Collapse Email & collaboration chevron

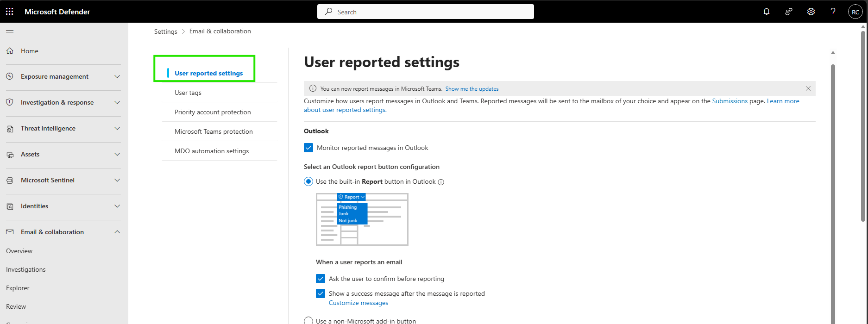[117, 232]
